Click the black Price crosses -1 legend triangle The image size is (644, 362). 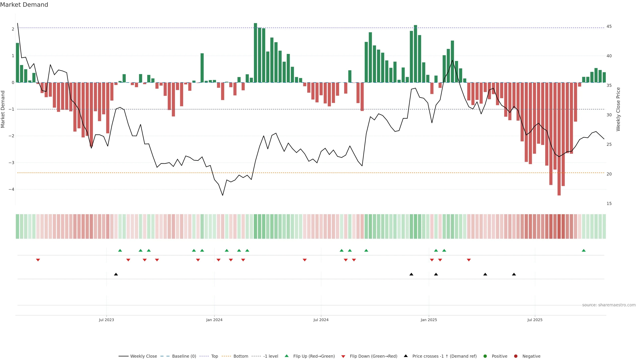coord(406,356)
